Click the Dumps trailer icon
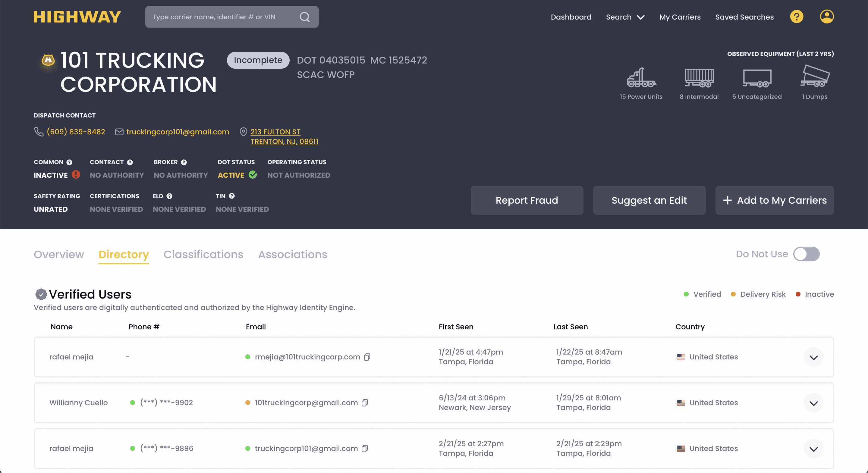Screen dimensions: 868x473 pos(815,76)
